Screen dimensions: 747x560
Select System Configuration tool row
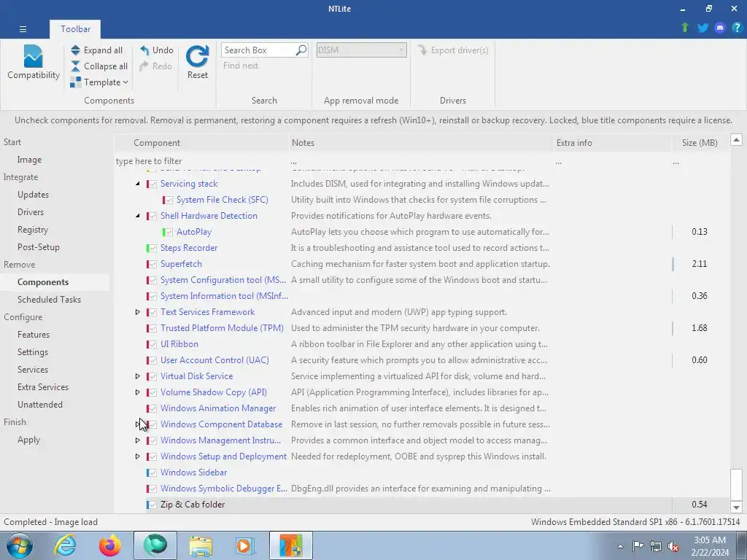coord(422,280)
